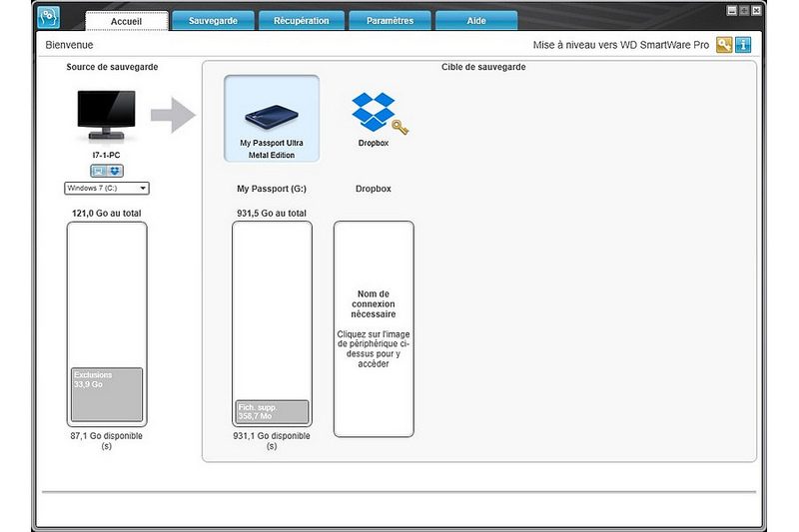Close the WD SmartWare window
The image size is (799, 532).
click(x=756, y=11)
